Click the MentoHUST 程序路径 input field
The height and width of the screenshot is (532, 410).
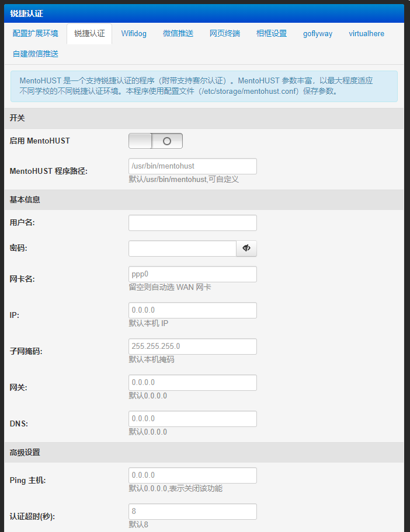click(192, 166)
